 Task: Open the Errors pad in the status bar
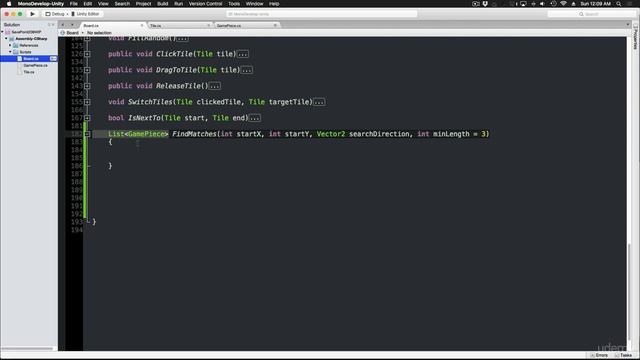(599, 356)
